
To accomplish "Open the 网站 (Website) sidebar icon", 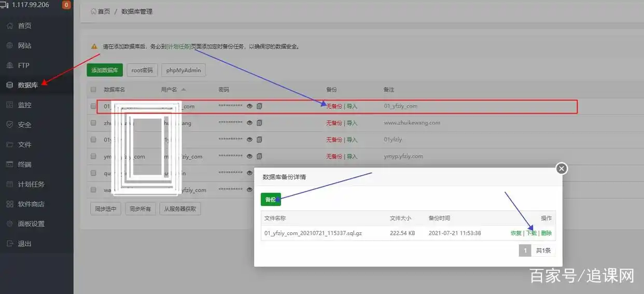I will pos(10,46).
